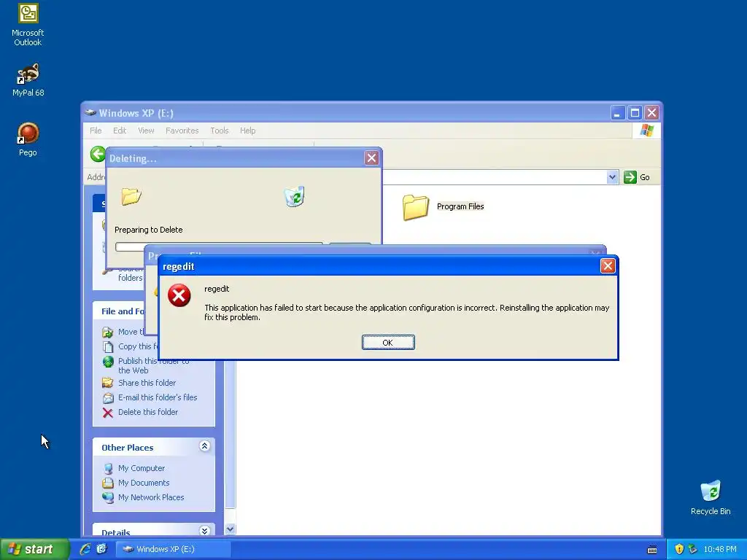This screenshot has width=747, height=560.
Task: Select the Program Files folder icon
Action: tap(415, 207)
